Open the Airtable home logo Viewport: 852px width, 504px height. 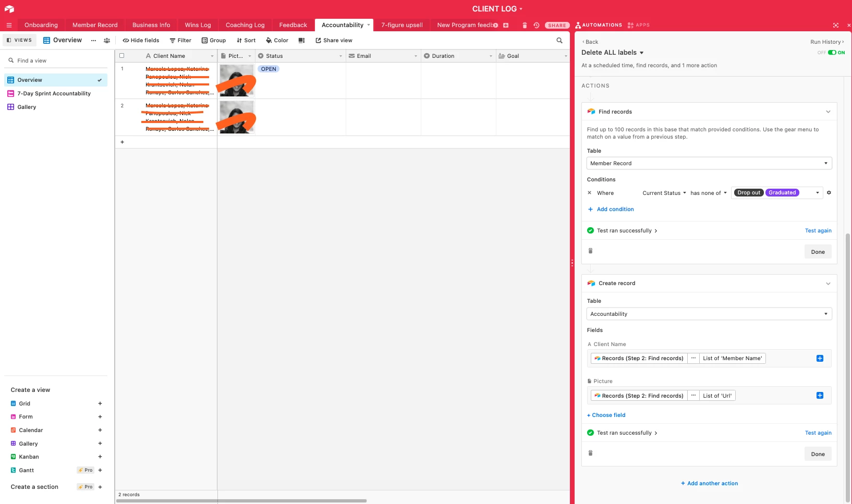coord(9,9)
